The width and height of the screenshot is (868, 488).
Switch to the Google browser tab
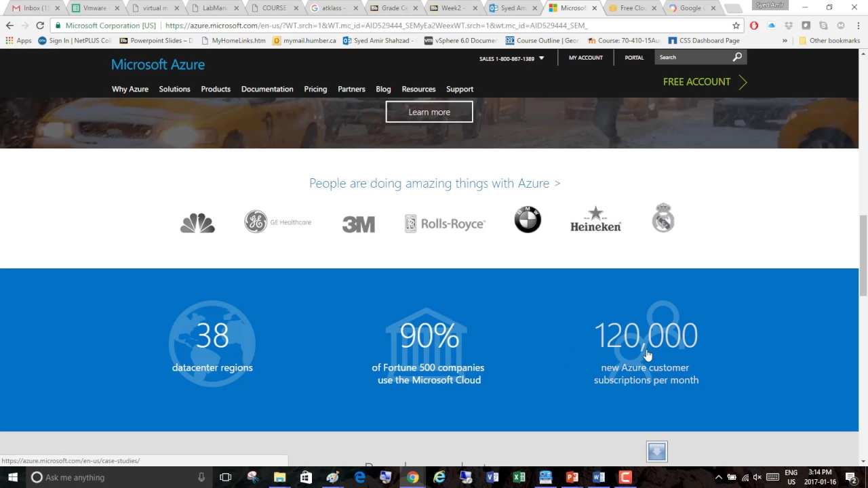[690, 8]
